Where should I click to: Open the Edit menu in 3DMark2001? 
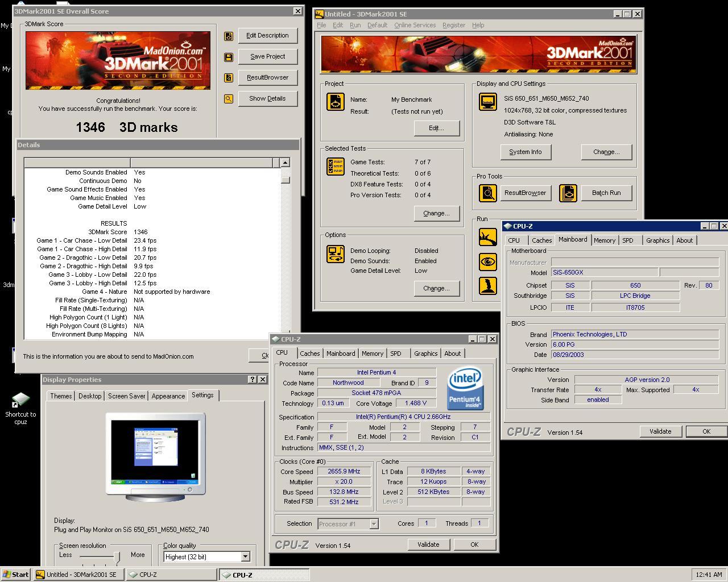pyautogui.click(x=338, y=25)
